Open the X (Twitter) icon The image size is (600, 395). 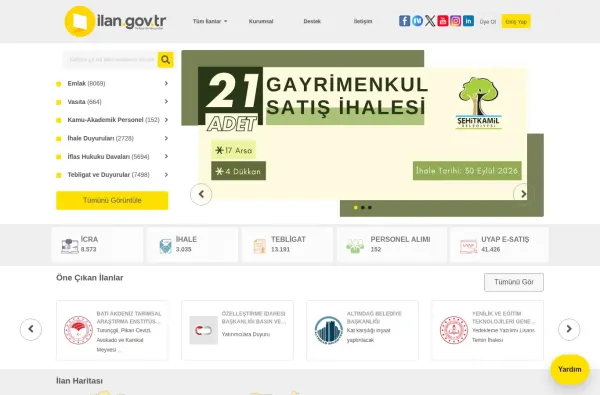pyautogui.click(x=430, y=21)
